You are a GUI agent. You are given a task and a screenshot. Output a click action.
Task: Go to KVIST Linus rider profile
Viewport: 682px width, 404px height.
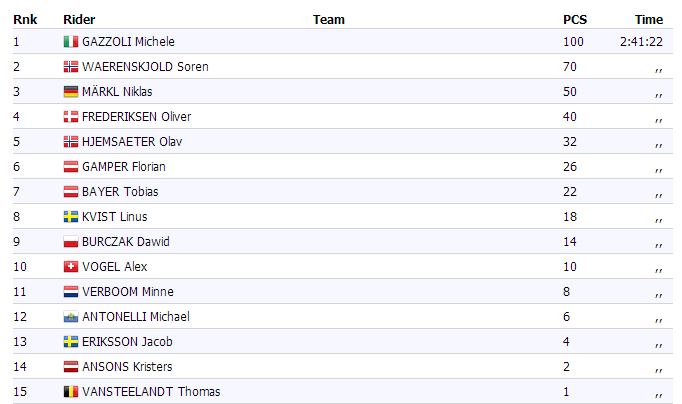tap(114, 217)
